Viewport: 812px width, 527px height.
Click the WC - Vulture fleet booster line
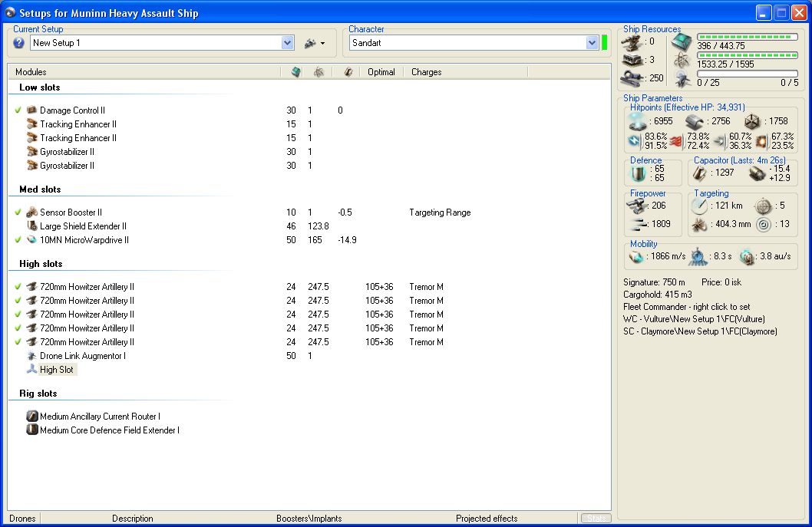click(x=694, y=319)
